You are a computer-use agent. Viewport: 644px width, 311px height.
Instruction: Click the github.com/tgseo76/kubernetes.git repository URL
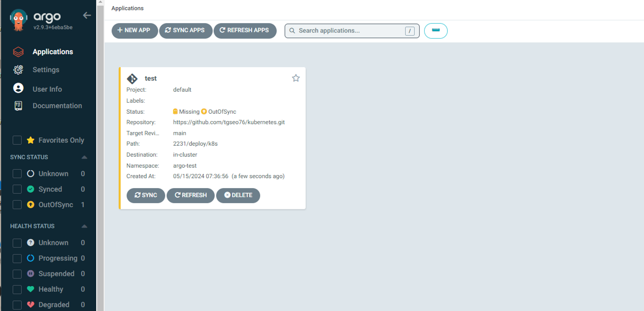[x=229, y=122]
